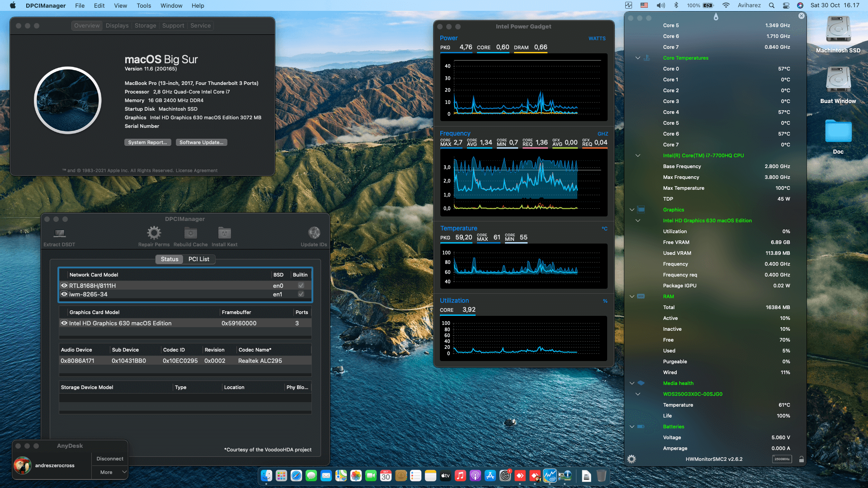868x488 pixels.
Task: Open the Tools menu
Action: point(144,5)
